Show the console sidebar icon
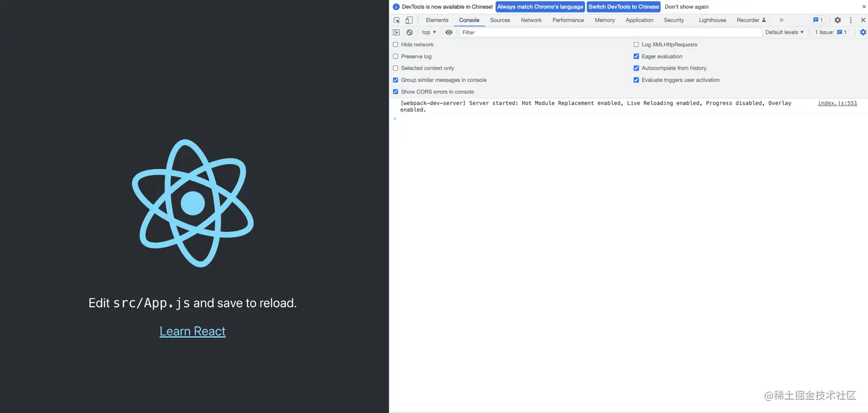The width and height of the screenshot is (868, 413). coord(396,33)
